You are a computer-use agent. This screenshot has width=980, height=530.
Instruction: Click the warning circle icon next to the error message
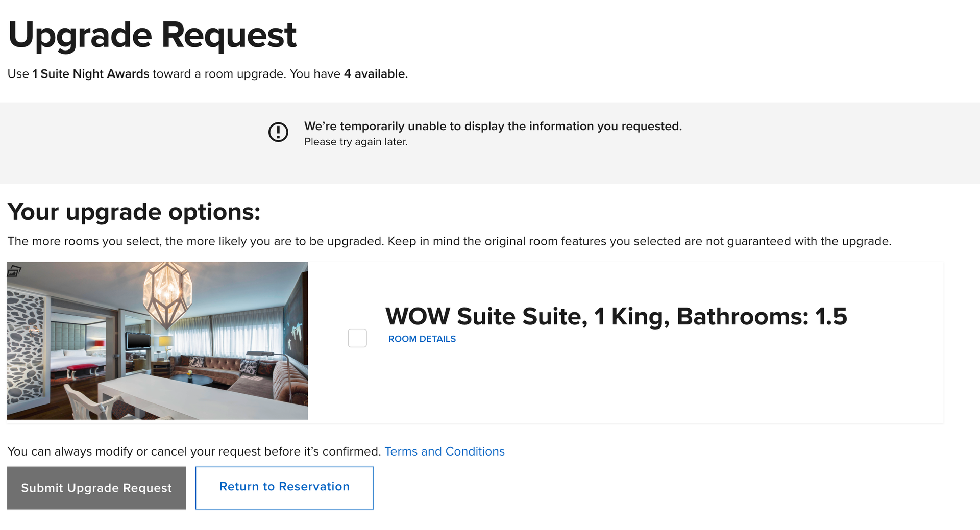tap(278, 132)
